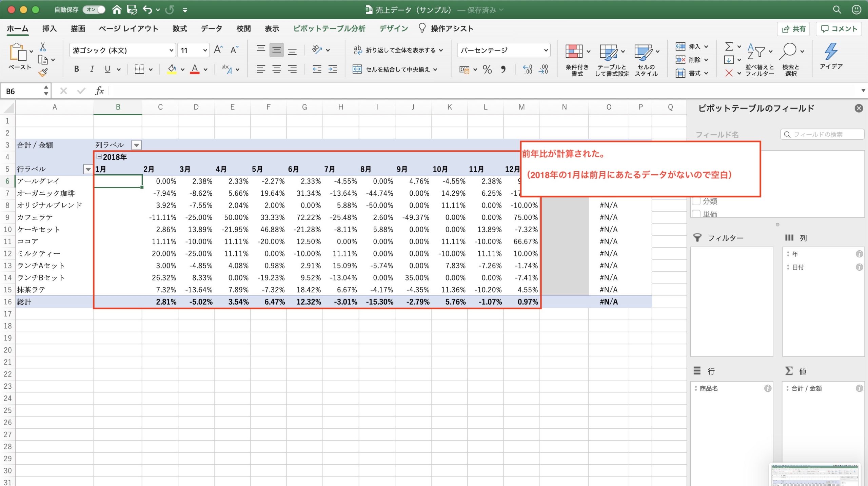Open the number format dropdown
The width and height of the screenshot is (868, 486).
point(544,50)
